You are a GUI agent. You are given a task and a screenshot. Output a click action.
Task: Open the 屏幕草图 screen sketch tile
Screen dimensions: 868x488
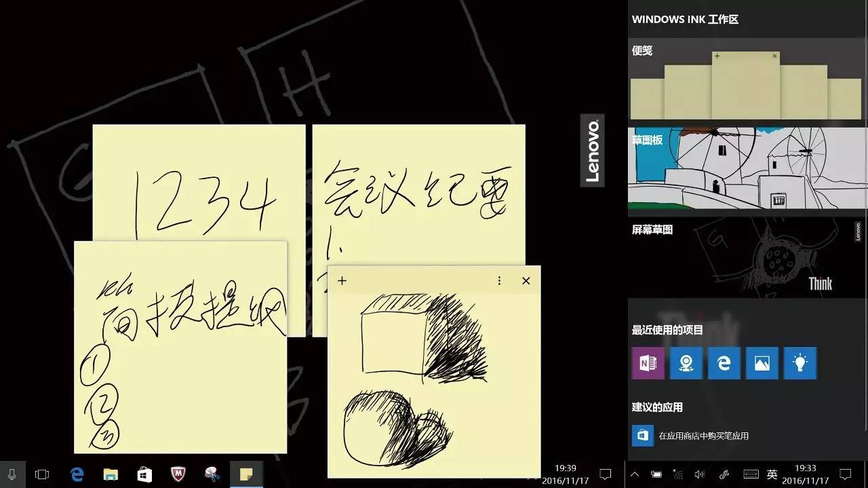[747, 258]
